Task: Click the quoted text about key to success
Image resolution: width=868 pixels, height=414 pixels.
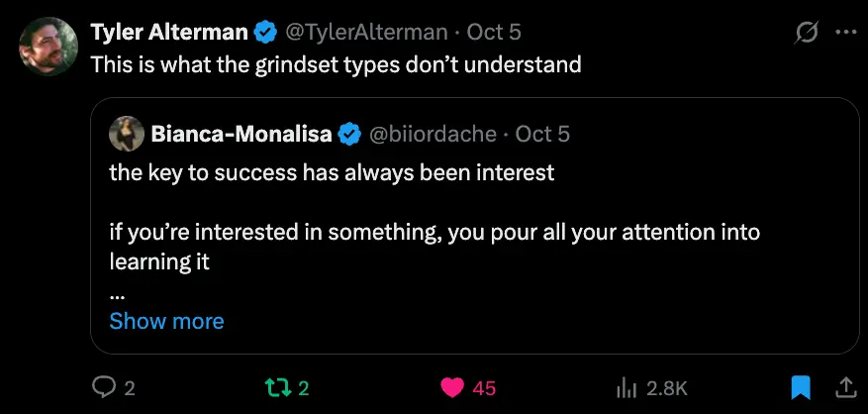Action: [332, 172]
